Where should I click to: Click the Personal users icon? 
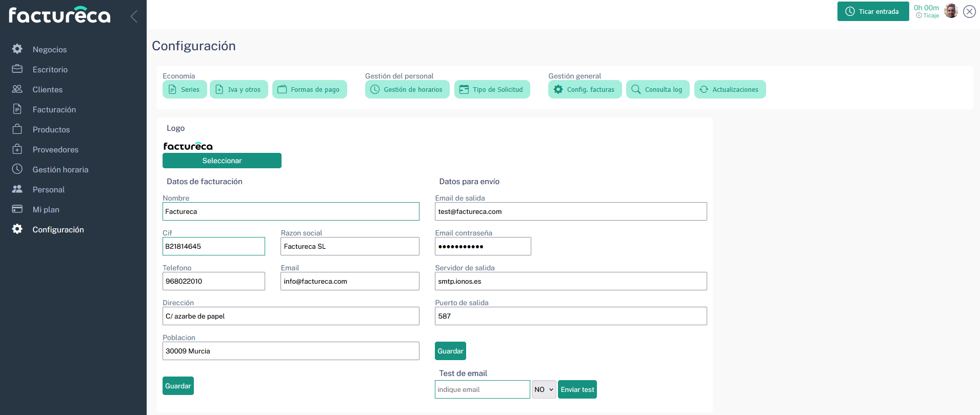click(17, 189)
